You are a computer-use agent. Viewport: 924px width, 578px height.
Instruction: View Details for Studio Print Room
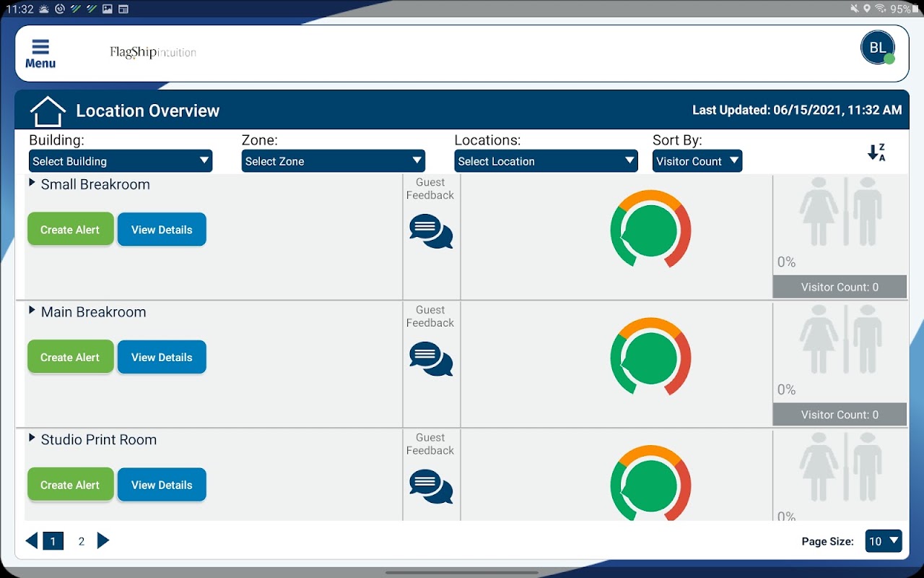(162, 485)
